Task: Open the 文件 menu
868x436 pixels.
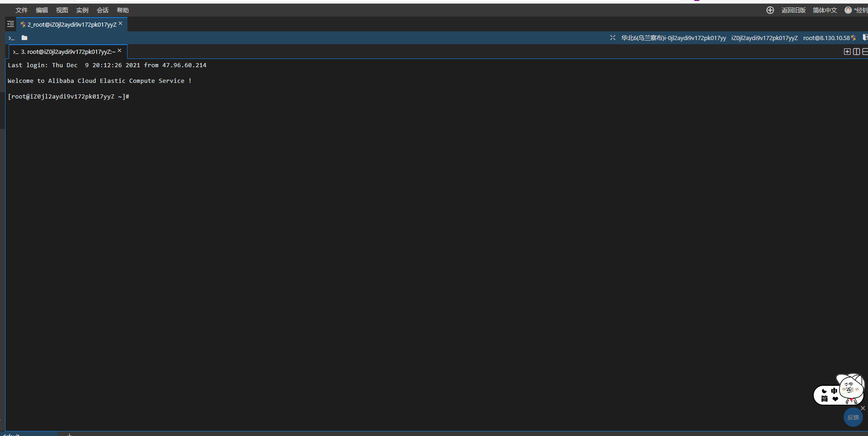Action: click(x=21, y=10)
